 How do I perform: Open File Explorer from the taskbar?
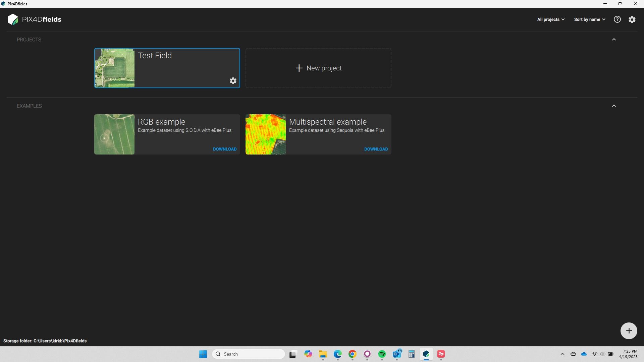coord(323,354)
